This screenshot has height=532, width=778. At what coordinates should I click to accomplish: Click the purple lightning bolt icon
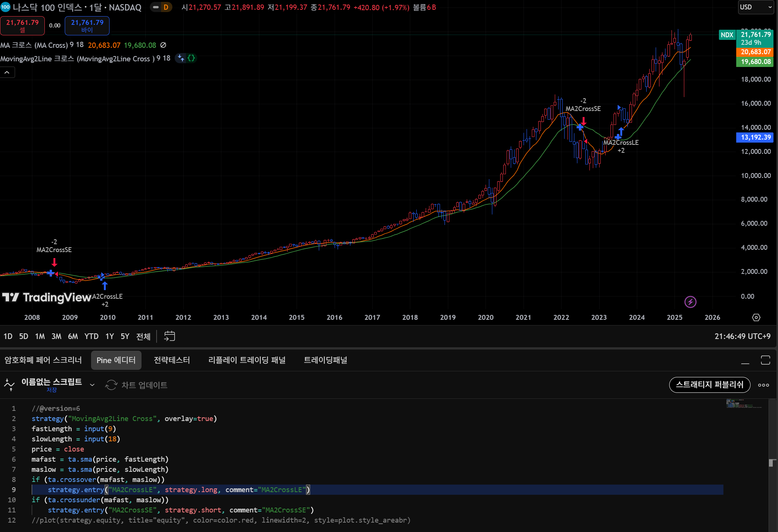690,302
